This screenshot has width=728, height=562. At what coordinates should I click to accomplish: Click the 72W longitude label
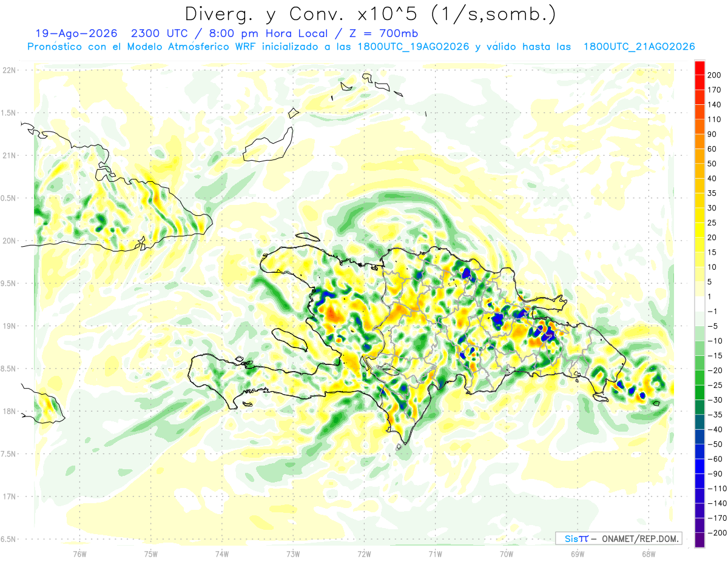pos(364,554)
